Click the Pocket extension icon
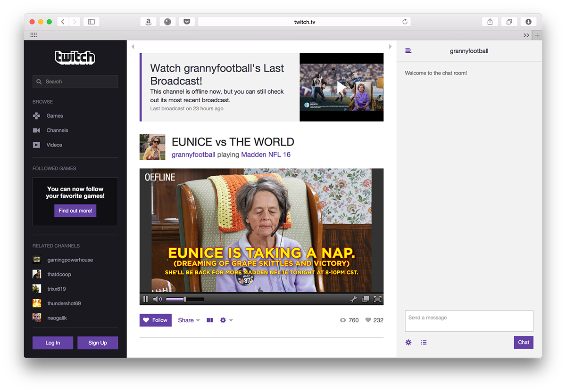 point(187,22)
